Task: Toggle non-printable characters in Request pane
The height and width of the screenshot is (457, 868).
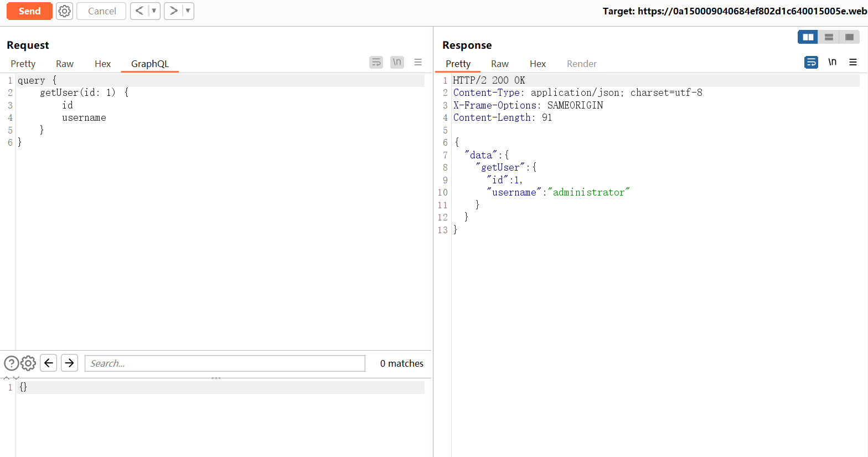Action: [x=397, y=62]
